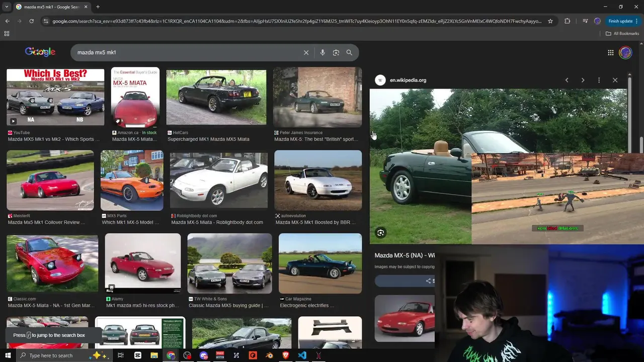View site information icon in address bar

tap(46, 21)
